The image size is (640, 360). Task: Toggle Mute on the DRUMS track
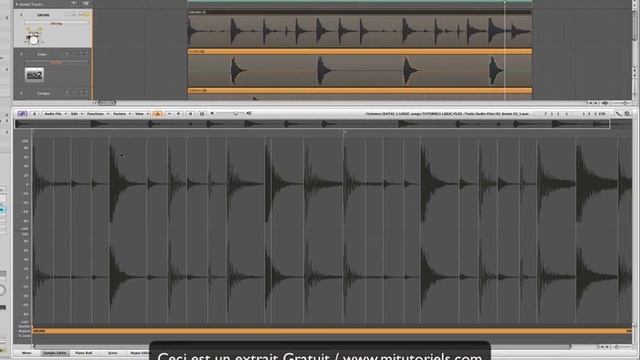pyautogui.click(x=81, y=15)
